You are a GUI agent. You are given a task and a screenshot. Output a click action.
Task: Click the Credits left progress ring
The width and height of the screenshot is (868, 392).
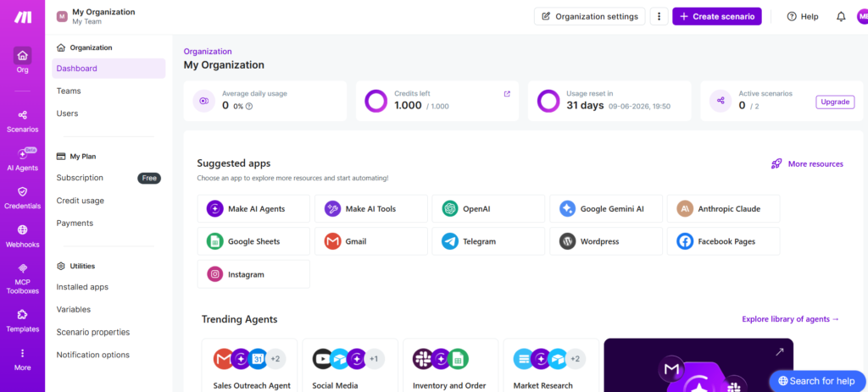click(x=376, y=102)
